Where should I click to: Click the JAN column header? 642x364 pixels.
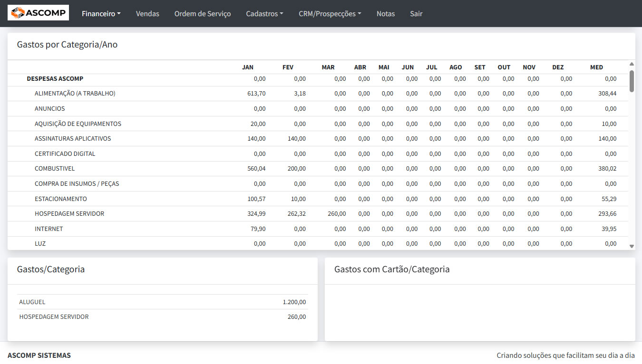tap(248, 67)
